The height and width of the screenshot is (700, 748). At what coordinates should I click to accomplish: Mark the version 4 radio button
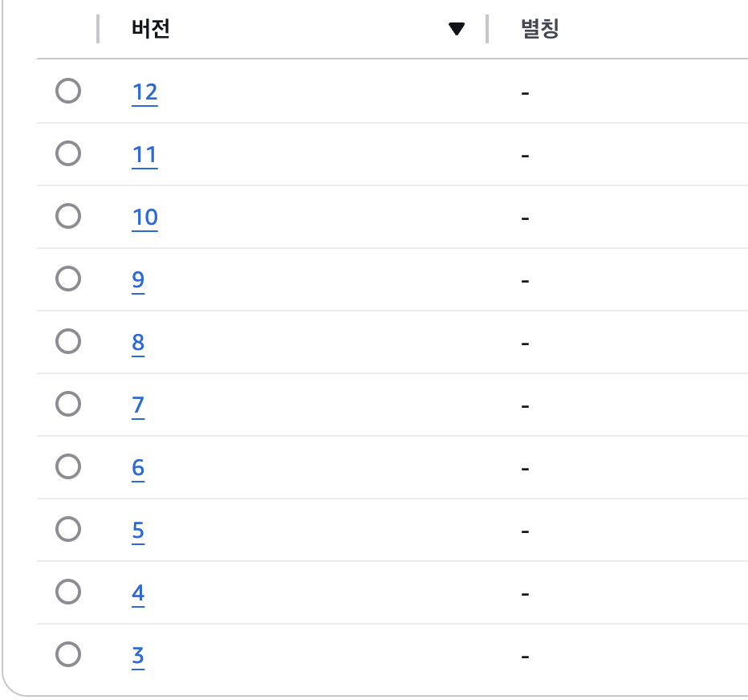68,592
